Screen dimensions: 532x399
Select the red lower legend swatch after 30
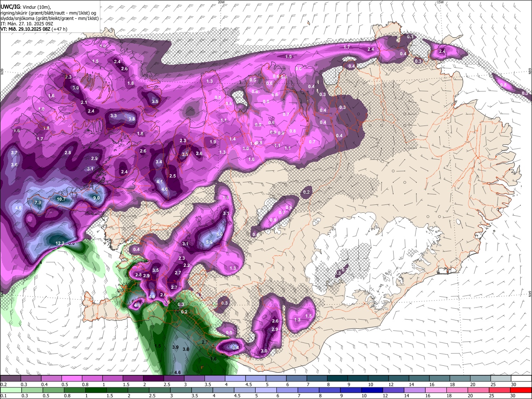(x=520, y=390)
